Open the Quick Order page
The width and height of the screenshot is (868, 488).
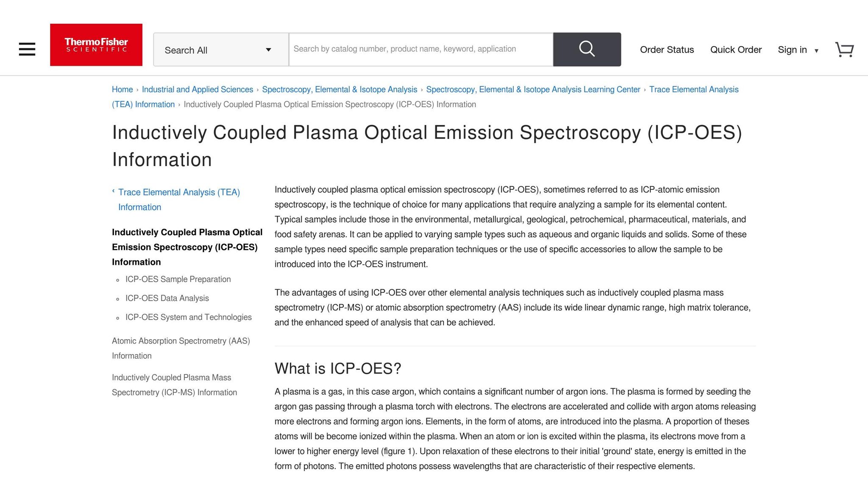point(736,50)
